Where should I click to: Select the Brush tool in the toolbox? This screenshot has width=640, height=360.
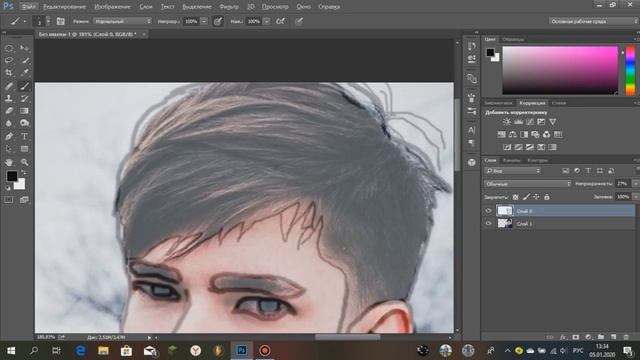pos(24,86)
